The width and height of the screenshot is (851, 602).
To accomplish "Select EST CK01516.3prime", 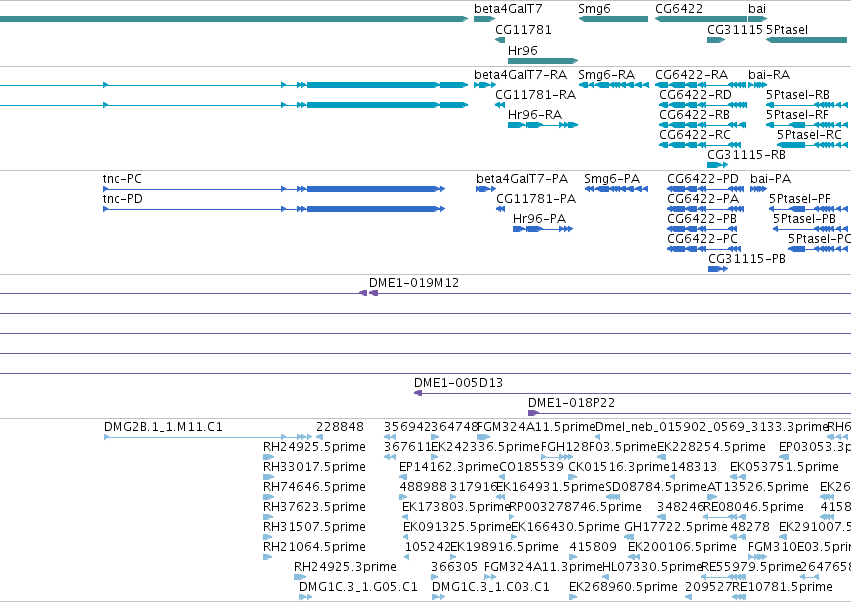I will pos(571,477).
